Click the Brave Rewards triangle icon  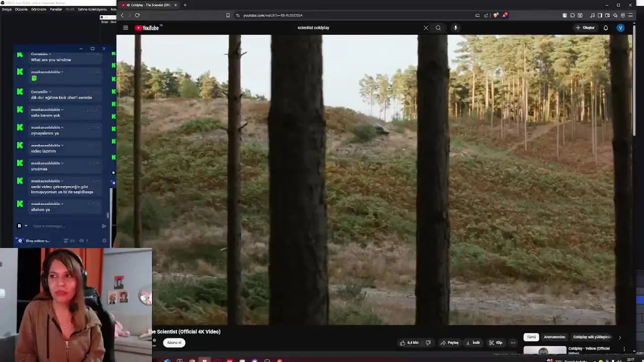(x=505, y=15)
